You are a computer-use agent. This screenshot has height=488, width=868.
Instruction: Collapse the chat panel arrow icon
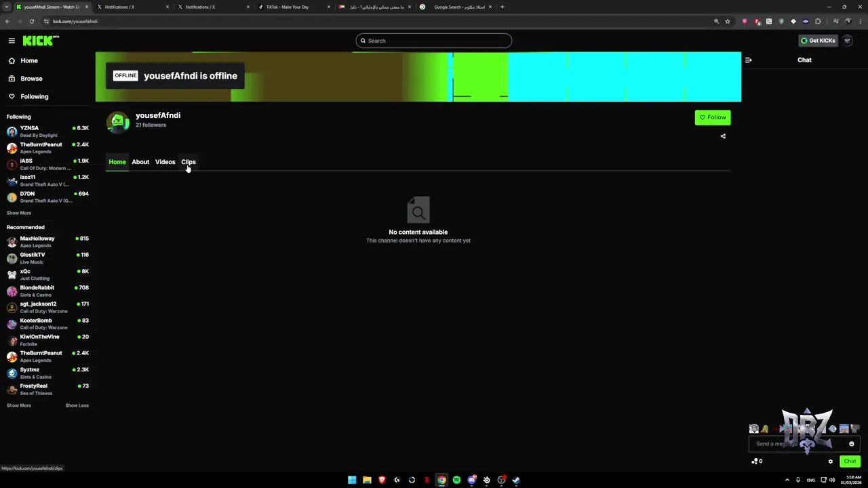pos(748,60)
